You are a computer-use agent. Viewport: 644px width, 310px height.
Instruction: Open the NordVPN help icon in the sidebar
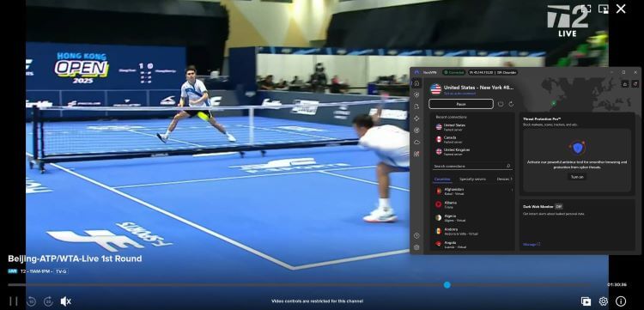click(x=416, y=235)
